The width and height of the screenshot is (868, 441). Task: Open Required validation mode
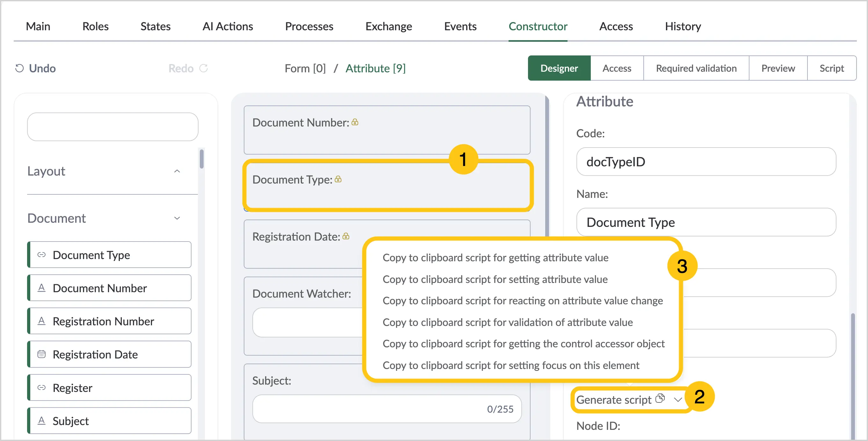pyautogui.click(x=696, y=68)
